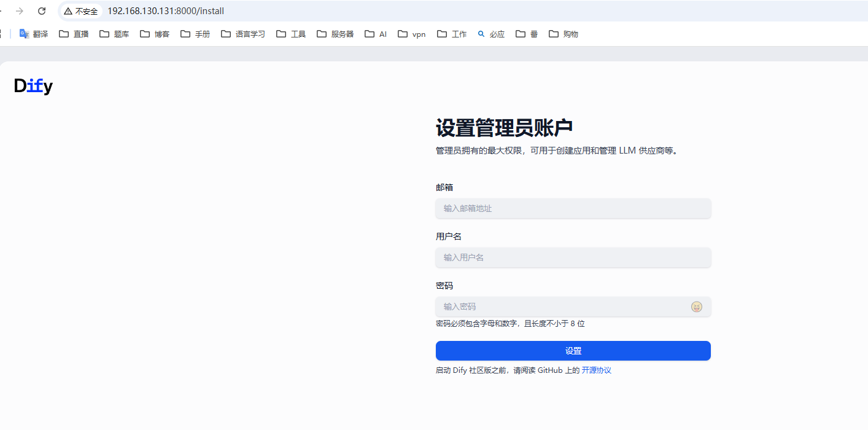The width and height of the screenshot is (868, 430).
Task: Select the browser address bar
Action: coord(157,10)
